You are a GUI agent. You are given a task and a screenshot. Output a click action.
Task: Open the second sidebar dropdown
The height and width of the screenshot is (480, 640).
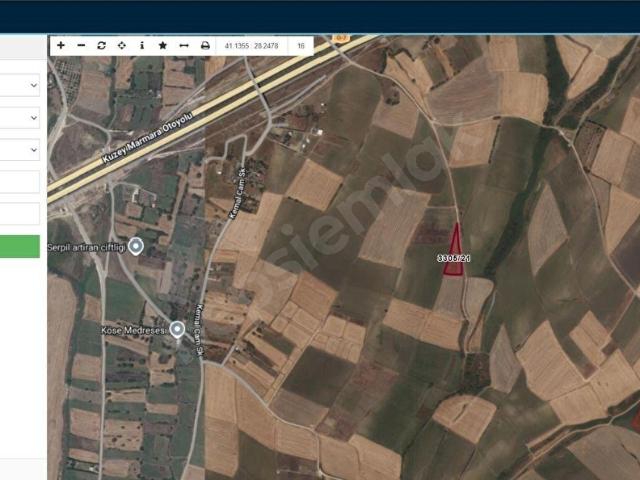pos(20,118)
